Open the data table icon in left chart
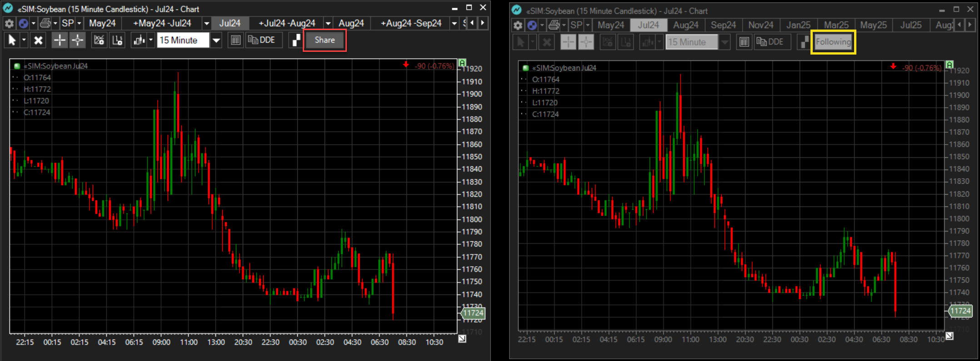The image size is (980, 361). tap(235, 40)
